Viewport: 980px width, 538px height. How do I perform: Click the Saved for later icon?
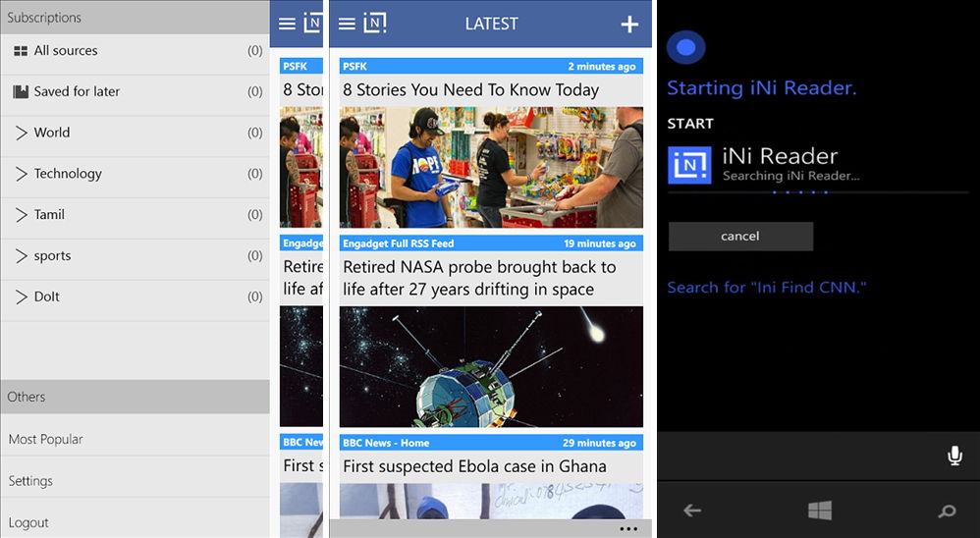point(21,92)
